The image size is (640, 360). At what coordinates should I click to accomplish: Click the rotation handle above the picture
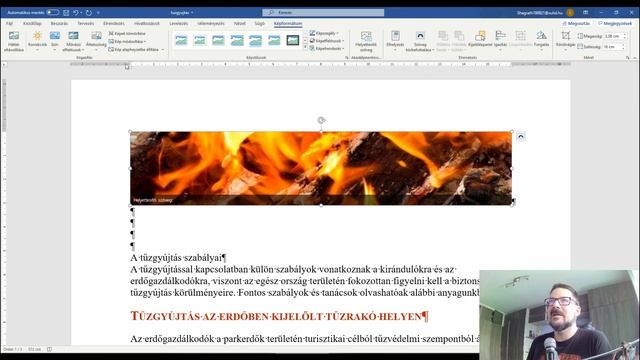pyautogui.click(x=321, y=120)
